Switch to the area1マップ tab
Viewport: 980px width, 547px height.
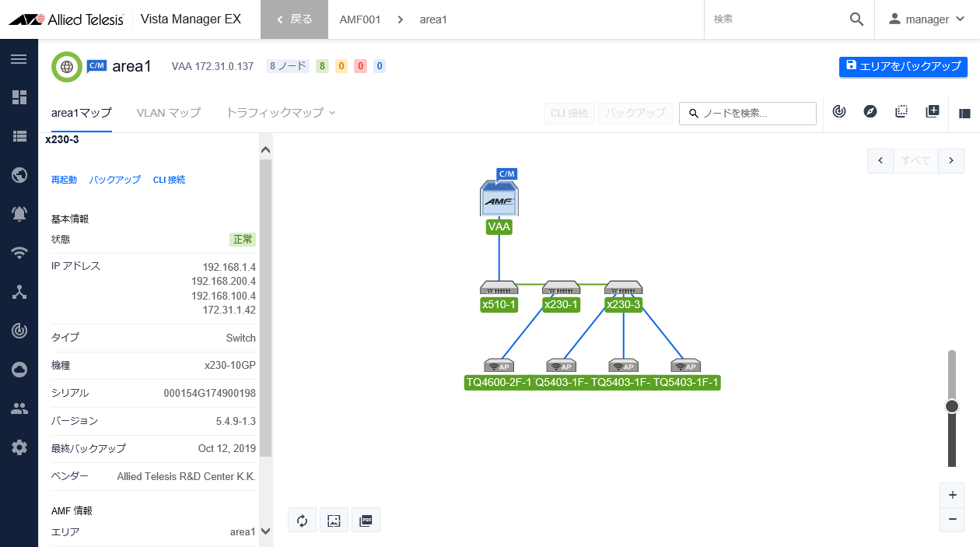pyautogui.click(x=81, y=113)
